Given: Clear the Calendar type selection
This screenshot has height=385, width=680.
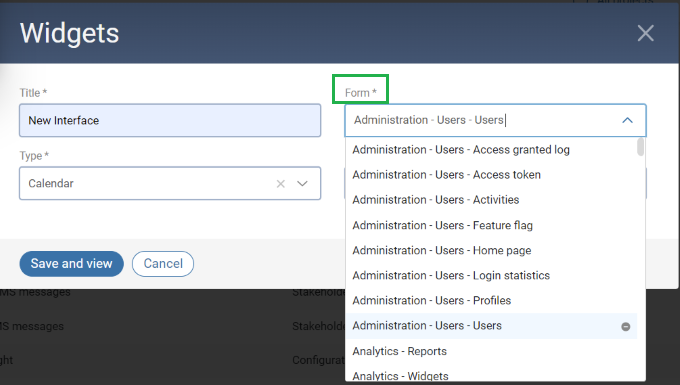Looking at the screenshot, I should coord(281,184).
